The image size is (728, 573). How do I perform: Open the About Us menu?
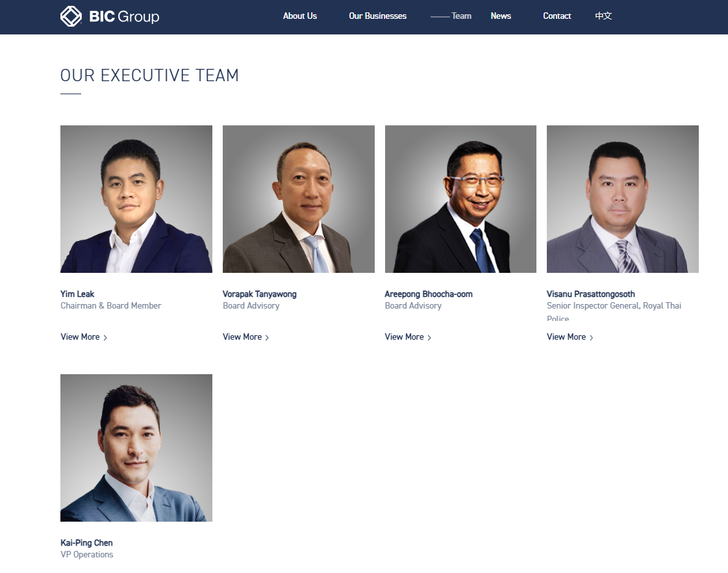(299, 16)
